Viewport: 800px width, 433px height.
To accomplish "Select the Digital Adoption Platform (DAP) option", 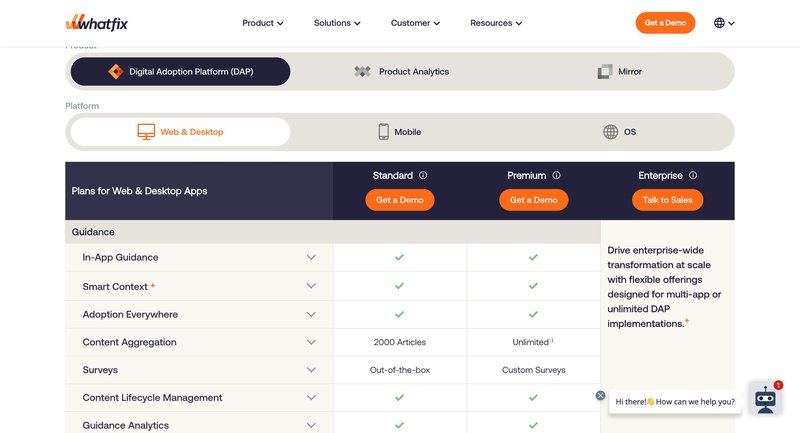I will click(180, 72).
